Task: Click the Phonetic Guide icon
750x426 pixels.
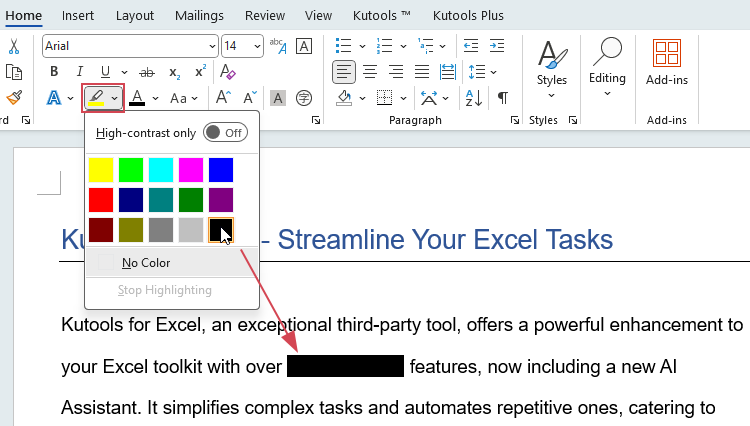Action: (278, 46)
